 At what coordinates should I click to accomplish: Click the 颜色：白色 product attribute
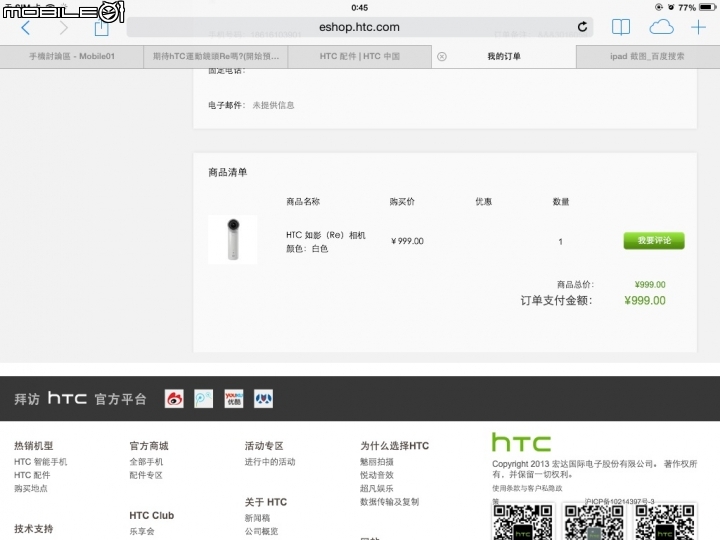(x=307, y=249)
